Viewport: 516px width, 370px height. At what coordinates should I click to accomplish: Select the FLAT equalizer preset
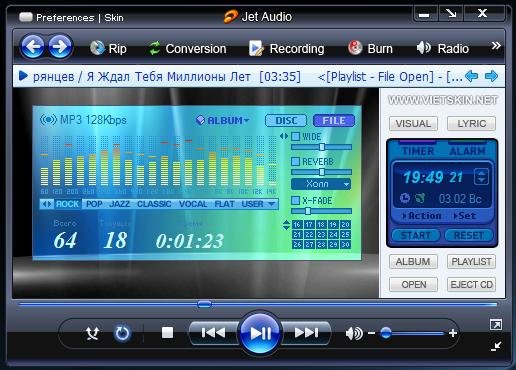coord(224,204)
